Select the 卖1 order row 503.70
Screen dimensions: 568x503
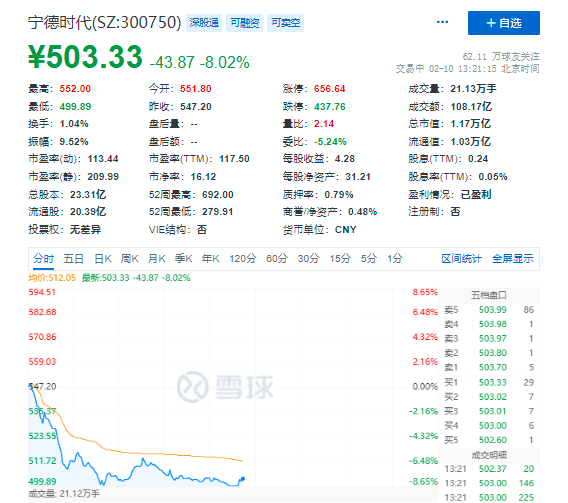point(489,368)
